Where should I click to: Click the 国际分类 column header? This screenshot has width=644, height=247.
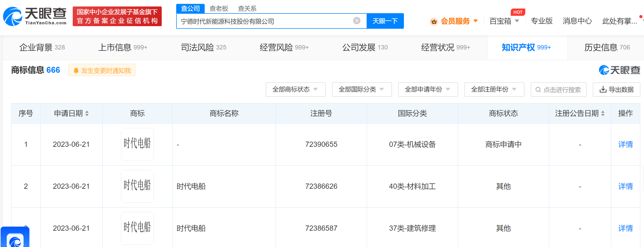(x=412, y=113)
